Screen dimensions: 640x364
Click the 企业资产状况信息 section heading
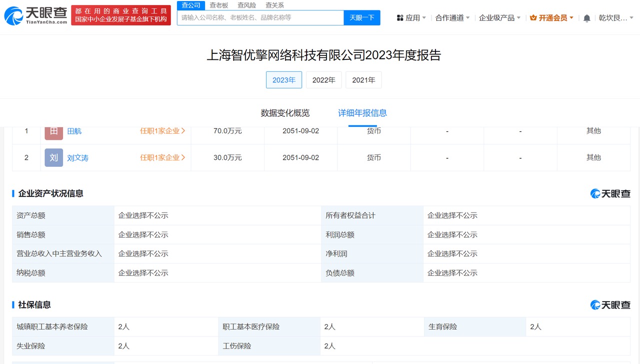tap(50, 193)
